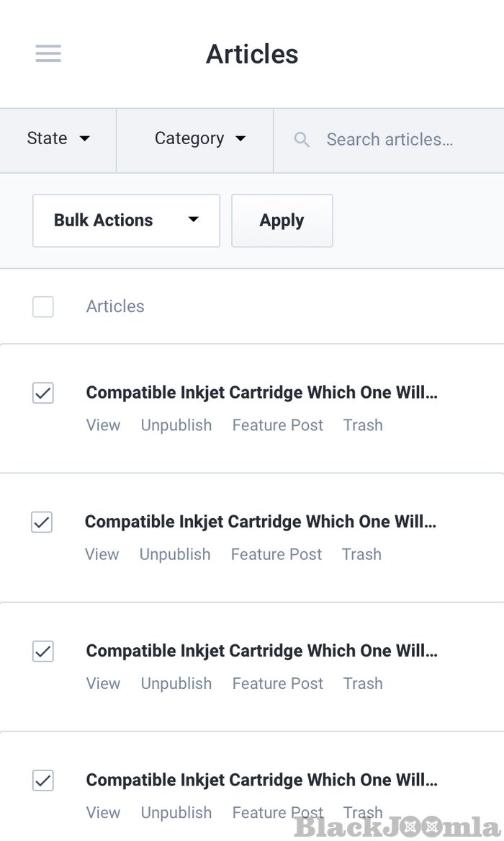This screenshot has height=841, width=504.
Task: Type in the Search articles field
Action: 403,140
